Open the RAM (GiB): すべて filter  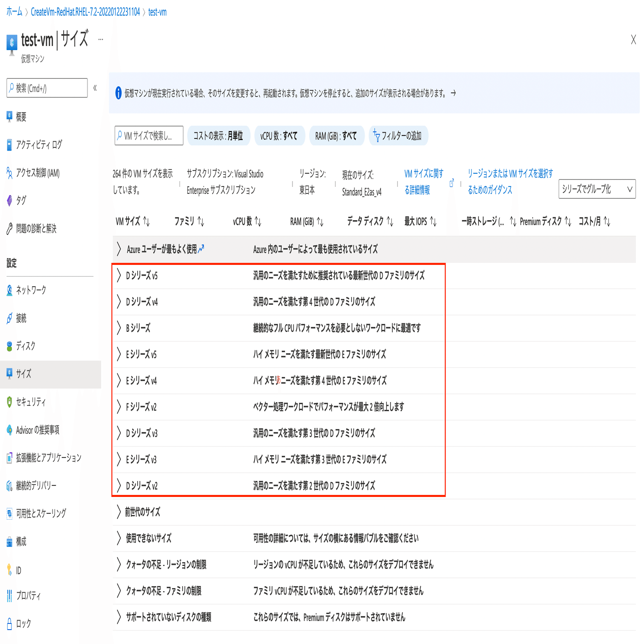pos(336,136)
